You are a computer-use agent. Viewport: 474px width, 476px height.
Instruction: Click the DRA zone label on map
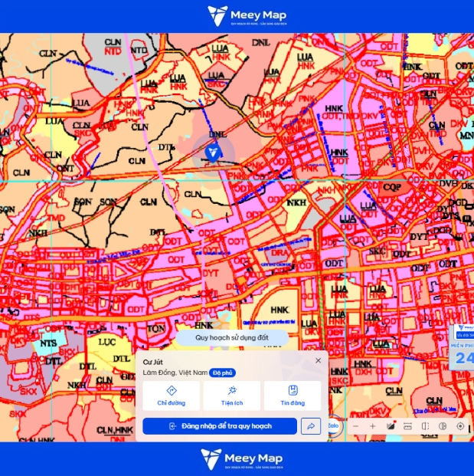click(x=279, y=253)
